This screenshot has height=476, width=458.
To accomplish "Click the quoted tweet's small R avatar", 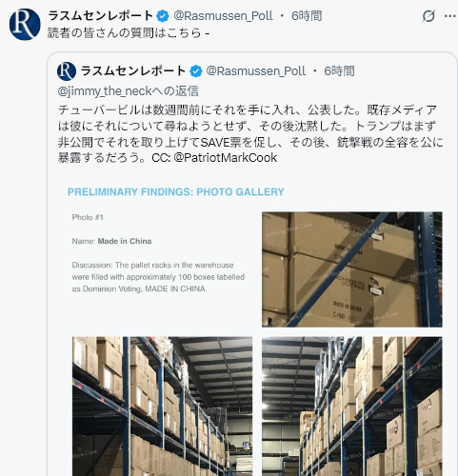I will pos(67,71).
